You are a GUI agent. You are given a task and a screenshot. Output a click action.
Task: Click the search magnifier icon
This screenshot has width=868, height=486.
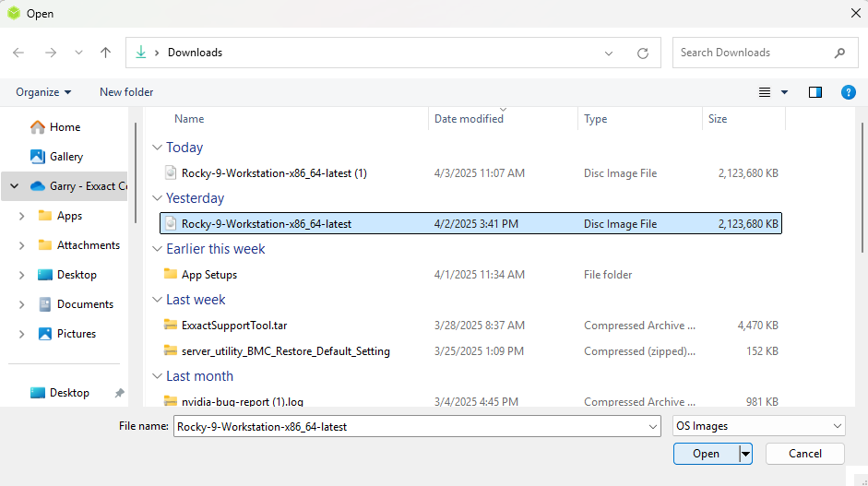pyautogui.click(x=839, y=53)
